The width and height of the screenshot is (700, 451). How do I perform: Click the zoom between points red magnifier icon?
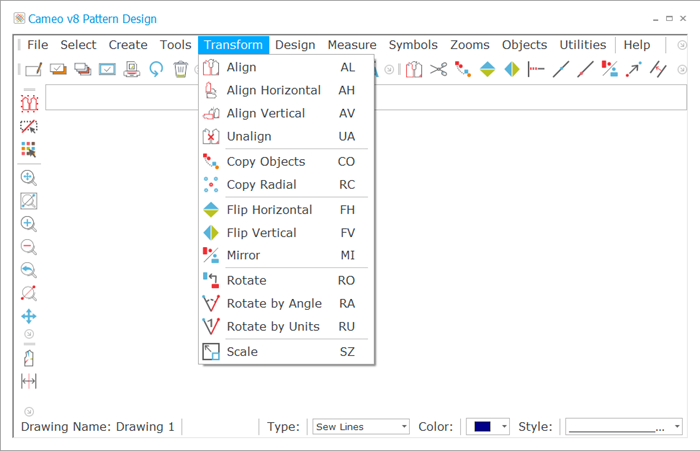tap(29, 293)
